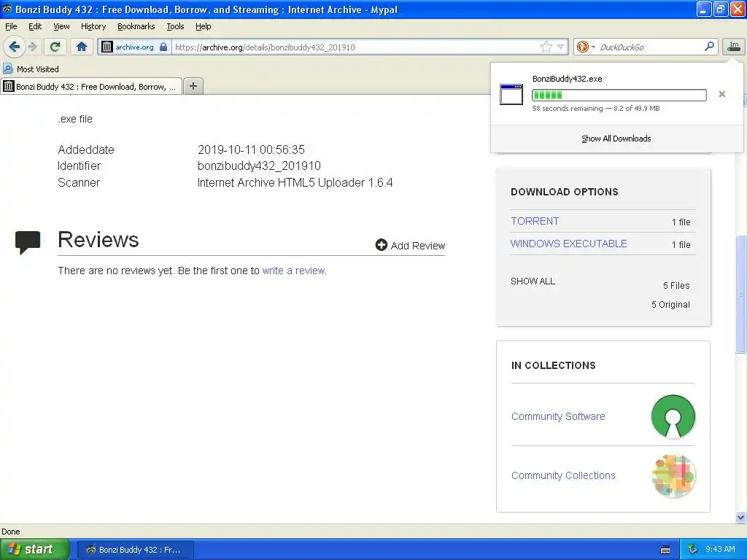
Task: Click SHOW ALL download files
Action: pos(533,281)
